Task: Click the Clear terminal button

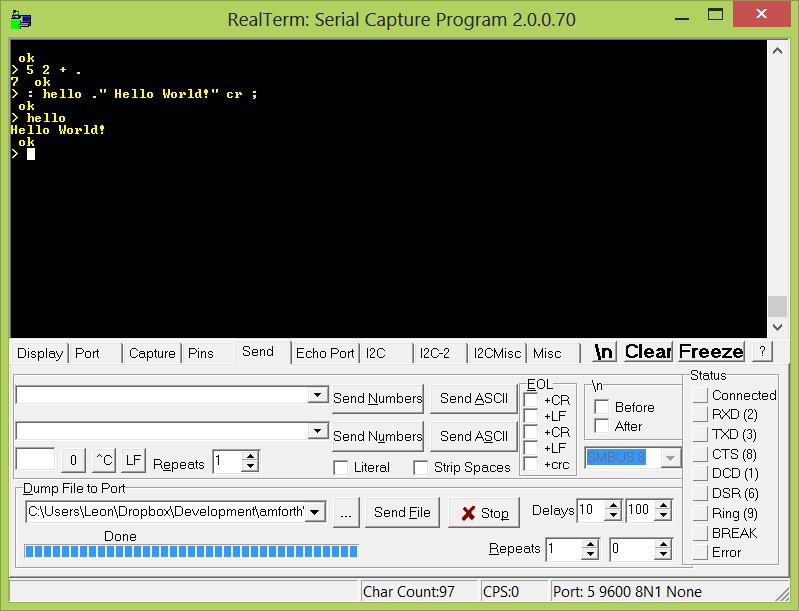Action: [648, 352]
